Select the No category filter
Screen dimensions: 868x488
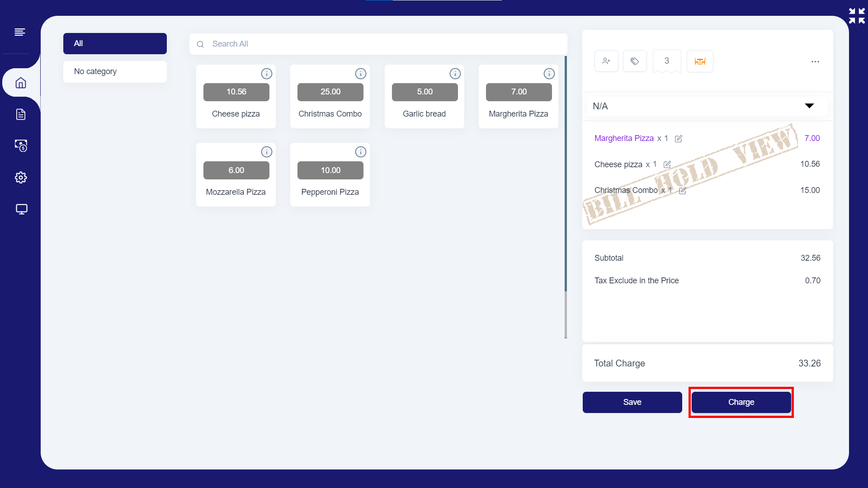coord(115,71)
